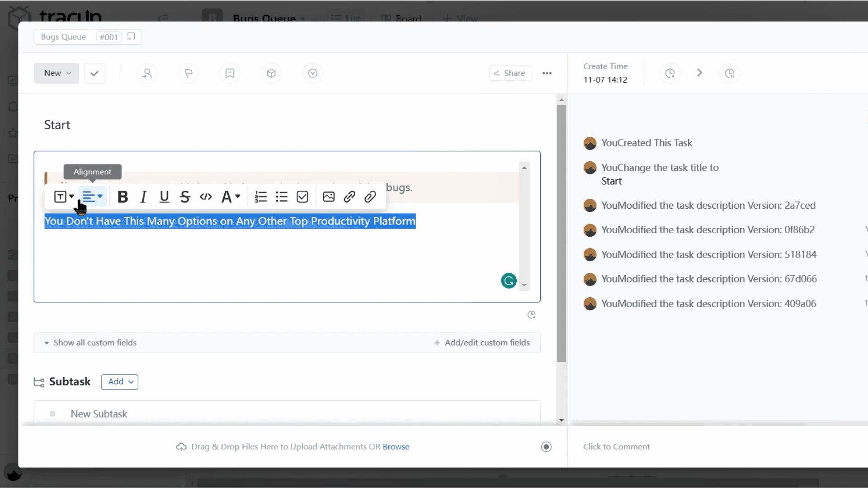This screenshot has width=868, height=488.
Task: Insert inline code formatting
Action: tap(205, 197)
